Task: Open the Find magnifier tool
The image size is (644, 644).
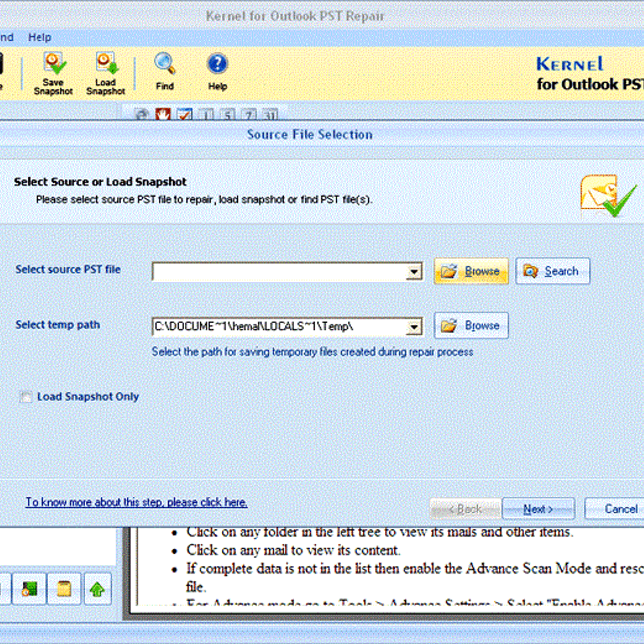Action: 165,72
